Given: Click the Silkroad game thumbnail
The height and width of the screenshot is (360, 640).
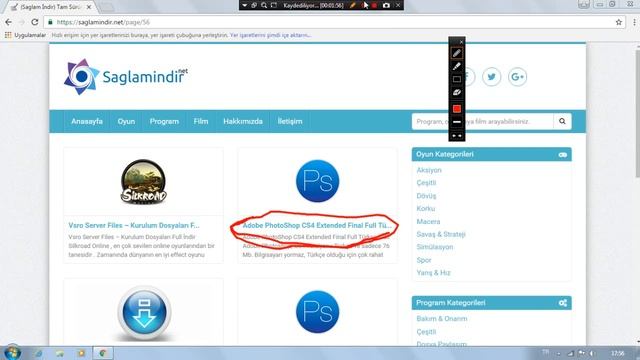Looking at the screenshot, I should point(144,182).
